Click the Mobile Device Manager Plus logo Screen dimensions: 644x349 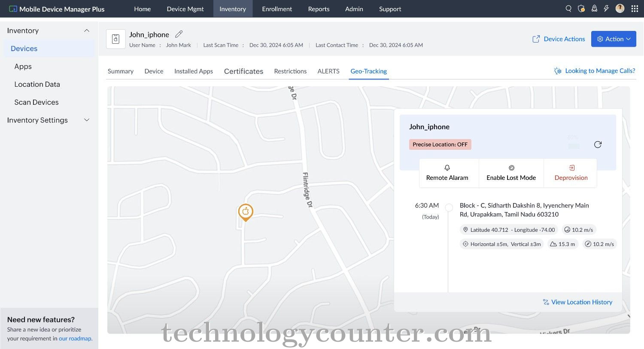point(57,9)
